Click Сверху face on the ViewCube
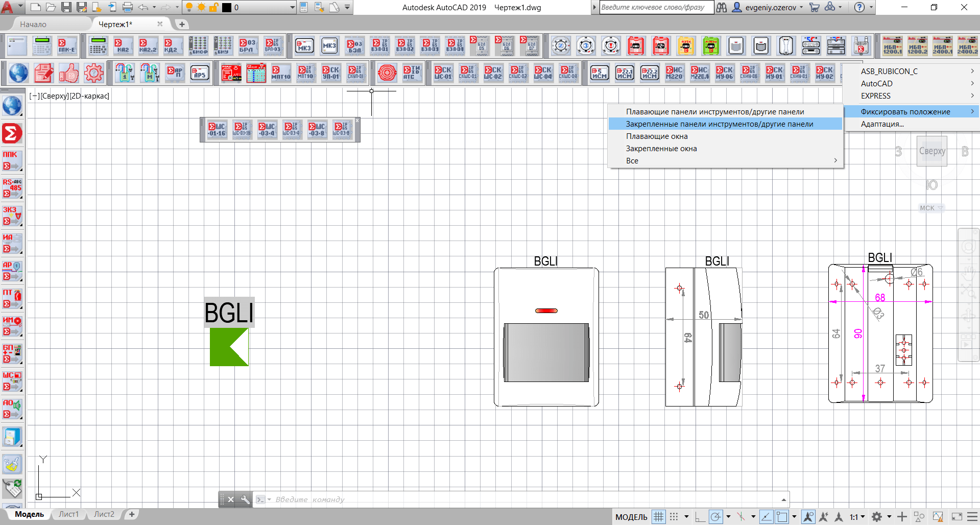980x525 pixels. [x=932, y=151]
